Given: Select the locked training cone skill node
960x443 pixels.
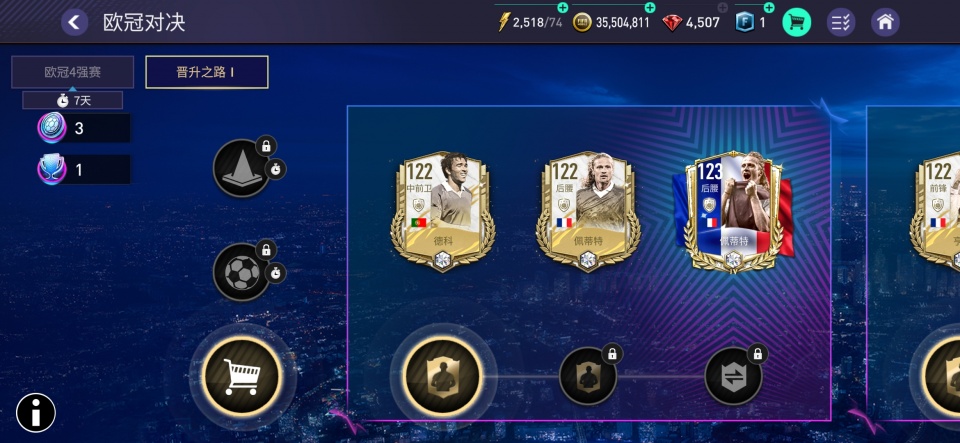Looking at the screenshot, I should [x=242, y=168].
